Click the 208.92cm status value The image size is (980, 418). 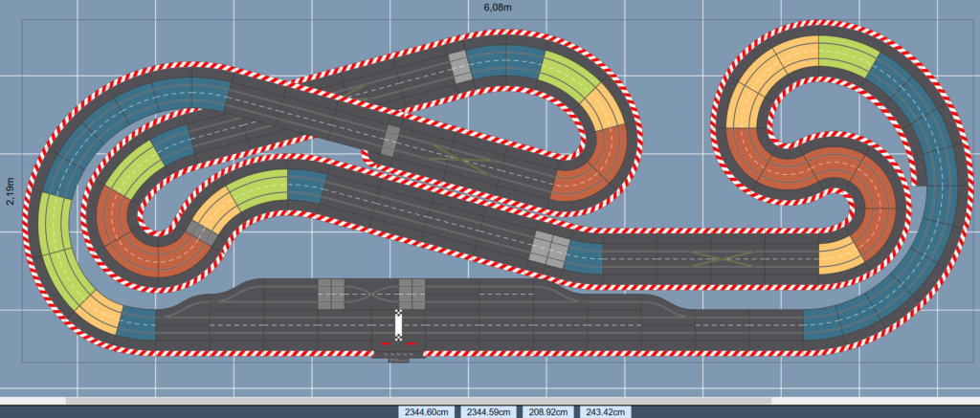[548, 412]
